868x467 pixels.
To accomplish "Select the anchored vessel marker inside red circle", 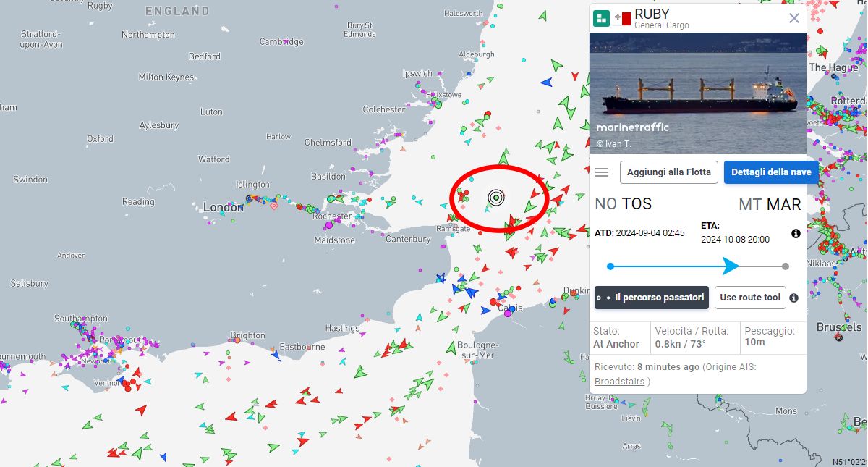I will 496,197.
